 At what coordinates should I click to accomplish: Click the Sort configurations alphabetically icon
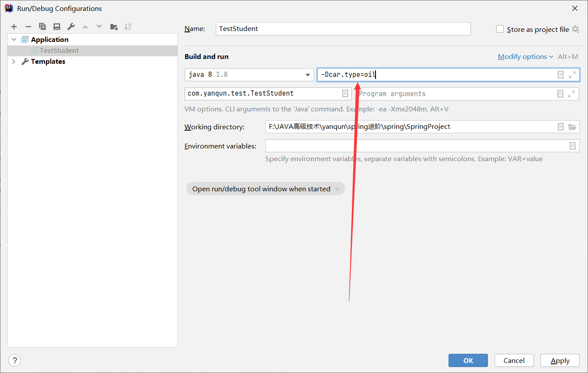click(x=128, y=27)
